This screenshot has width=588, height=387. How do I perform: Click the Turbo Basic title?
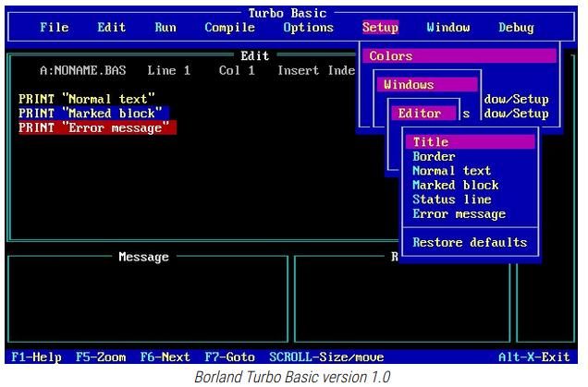(288, 13)
